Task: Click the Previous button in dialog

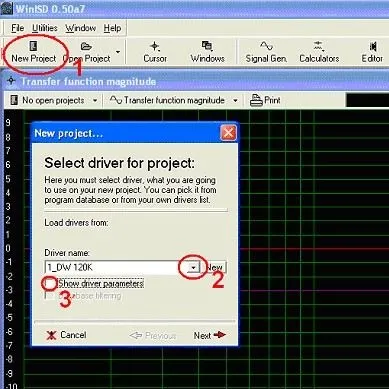Action: tap(153, 335)
